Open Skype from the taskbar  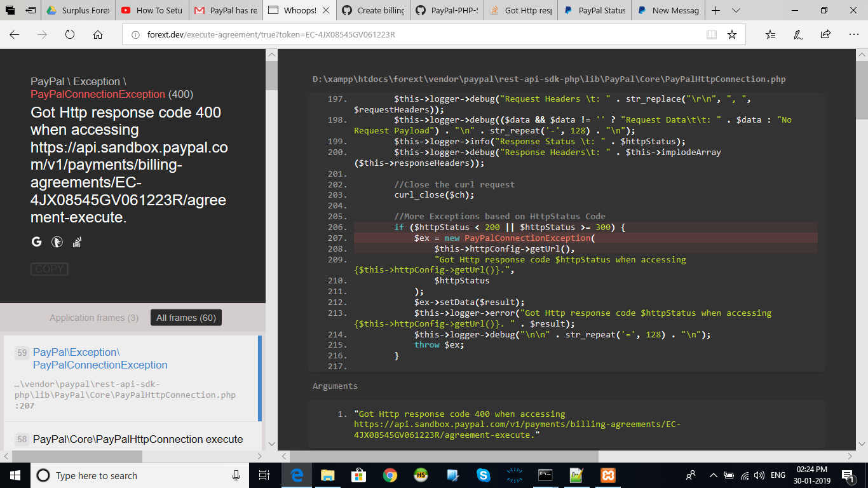point(484,475)
